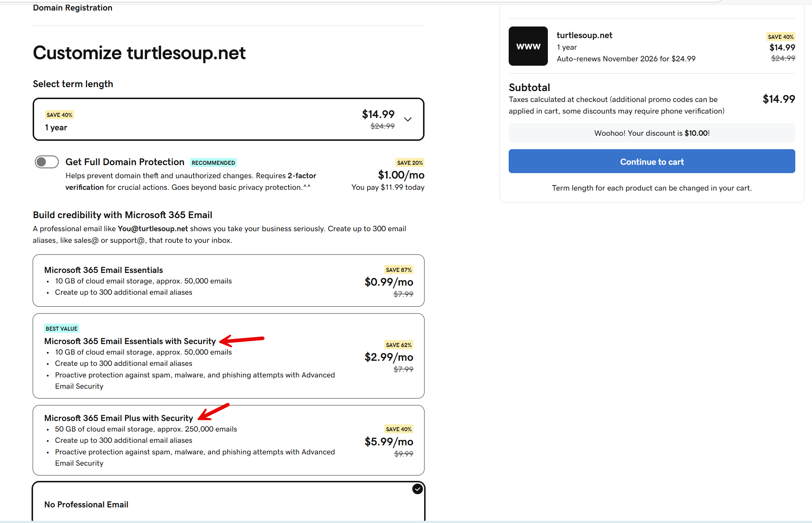Screen dimensions: 812x523
Task: Click the SAVE 87% badge on Email Essentials
Action: click(x=398, y=270)
